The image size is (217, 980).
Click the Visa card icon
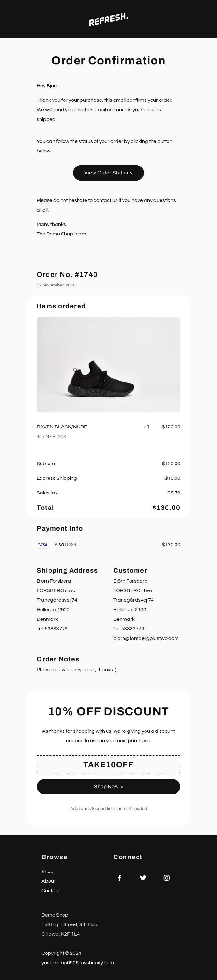tap(43, 545)
